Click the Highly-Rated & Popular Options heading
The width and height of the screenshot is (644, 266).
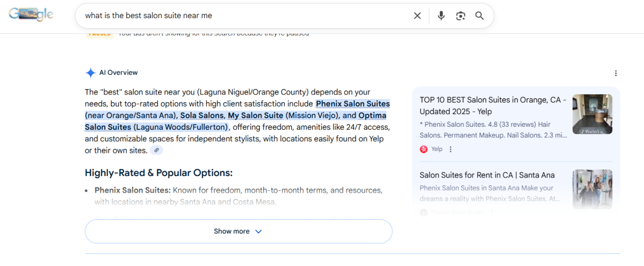(158, 173)
